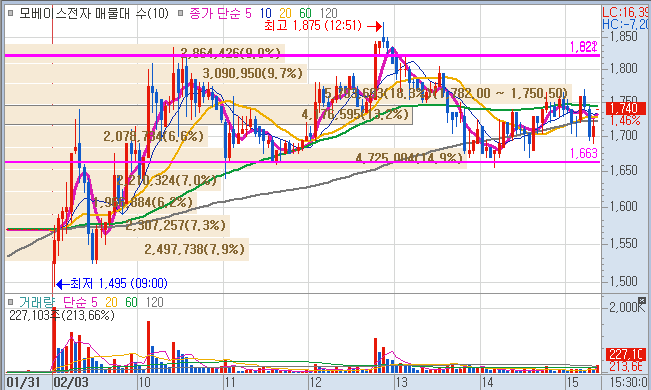Click the HC:-7.20 label
This screenshot has width=651, height=390.
[626, 25]
